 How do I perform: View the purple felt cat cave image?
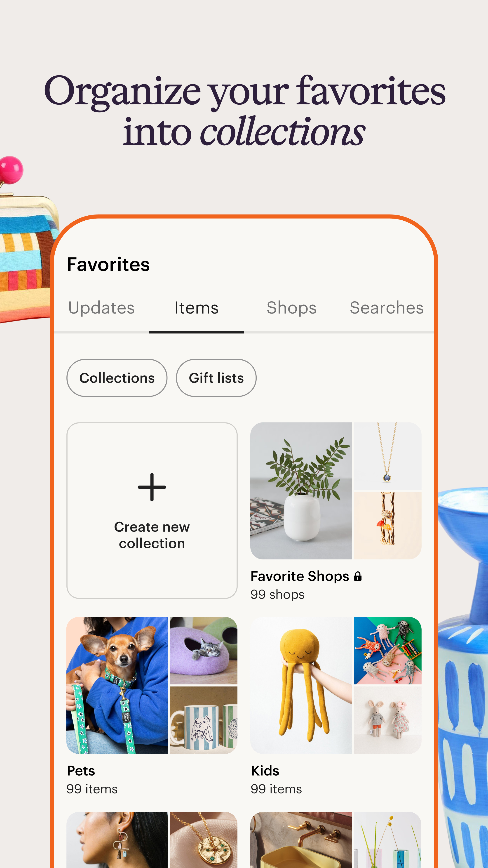pyautogui.click(x=203, y=651)
